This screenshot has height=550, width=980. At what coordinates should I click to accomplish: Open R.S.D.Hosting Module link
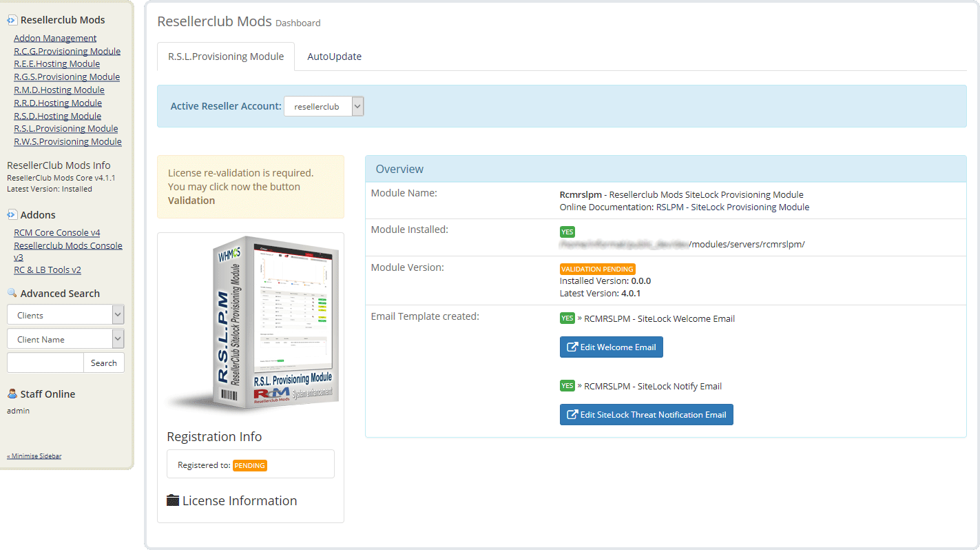click(x=57, y=116)
